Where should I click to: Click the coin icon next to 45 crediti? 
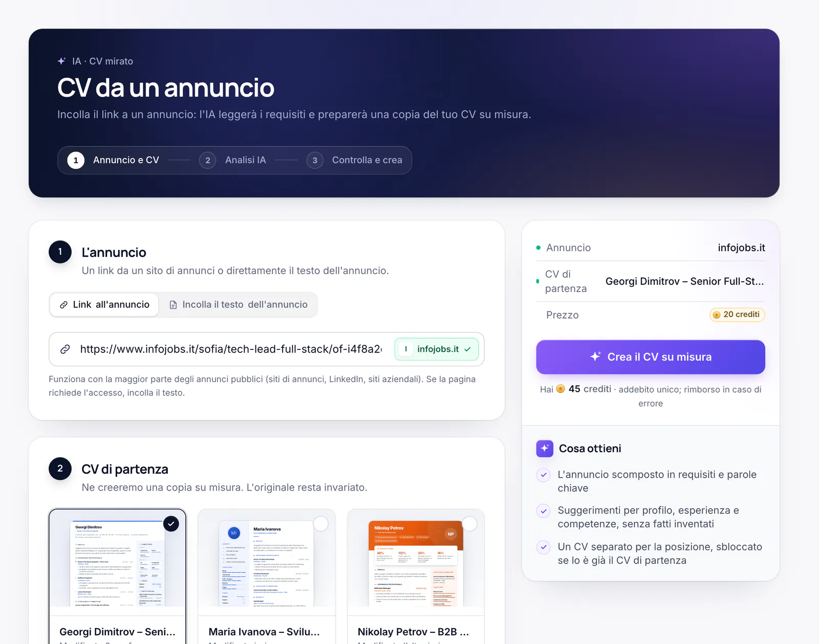pyautogui.click(x=561, y=389)
